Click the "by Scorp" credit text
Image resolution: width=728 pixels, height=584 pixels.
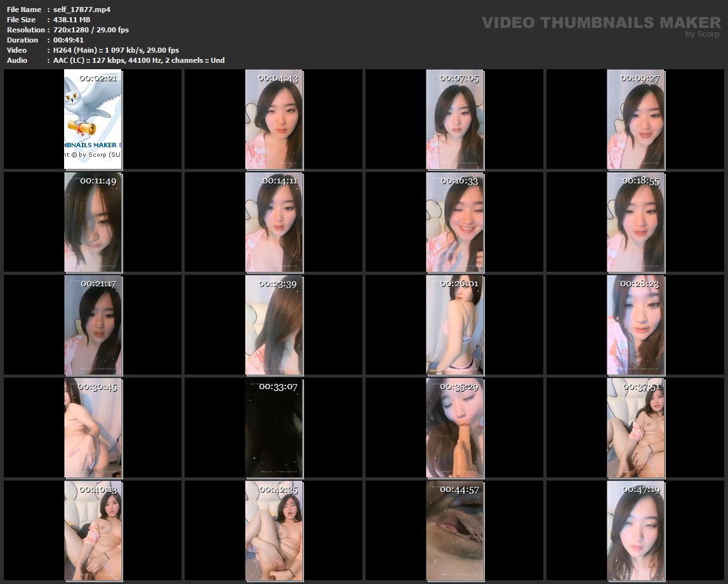[x=702, y=34]
